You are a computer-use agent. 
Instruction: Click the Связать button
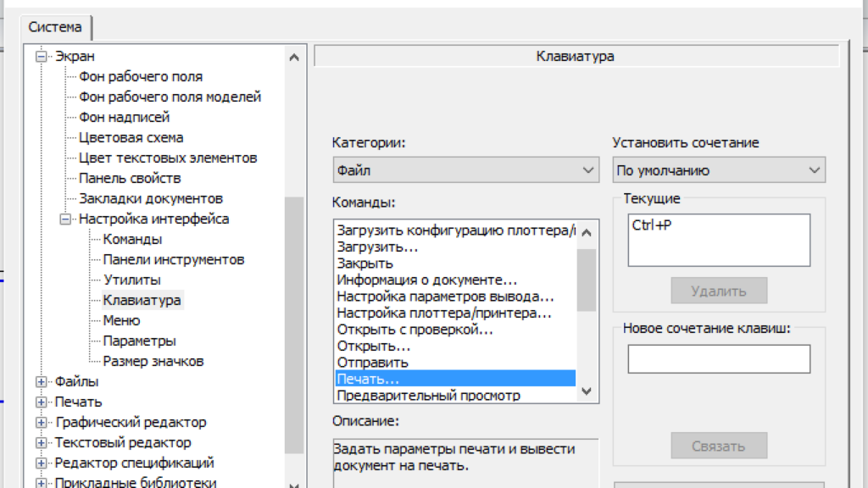[x=718, y=446]
